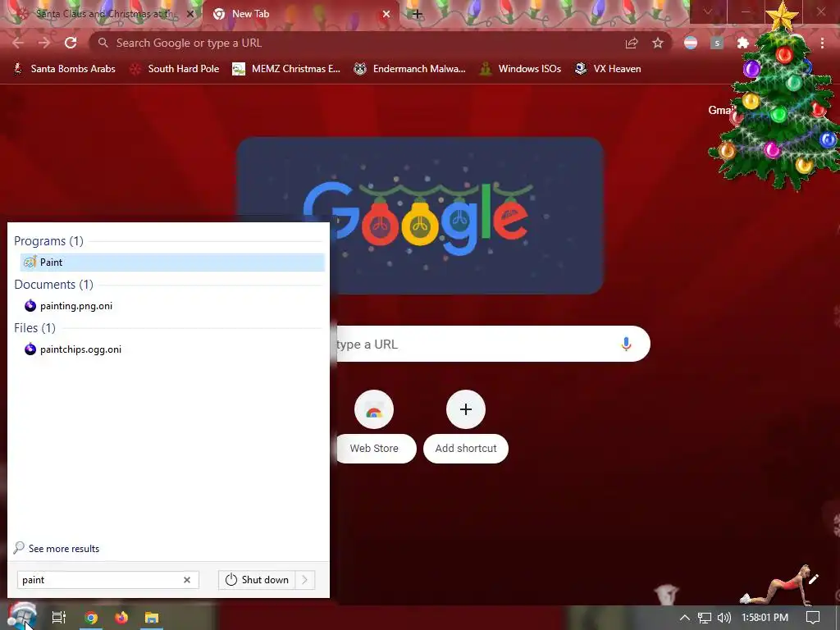Close the New Tab tab

coord(386,14)
